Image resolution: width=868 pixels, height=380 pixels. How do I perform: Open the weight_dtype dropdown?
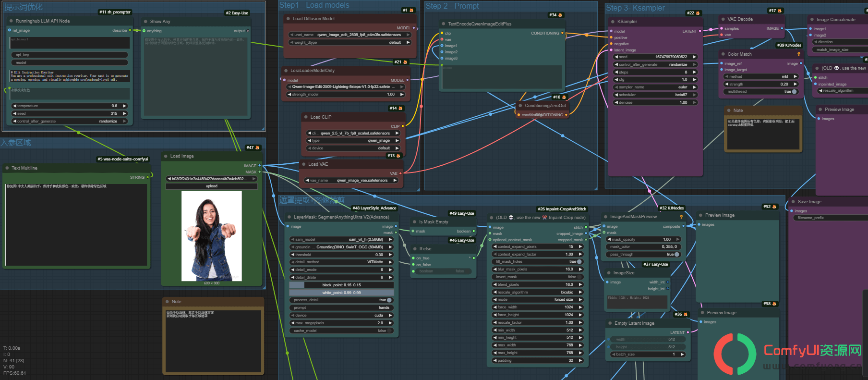[350, 43]
